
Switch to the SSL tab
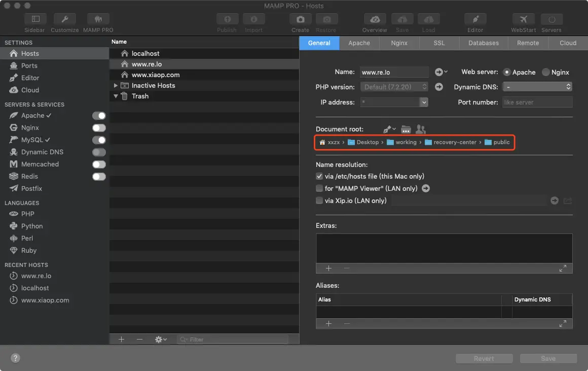[439, 43]
